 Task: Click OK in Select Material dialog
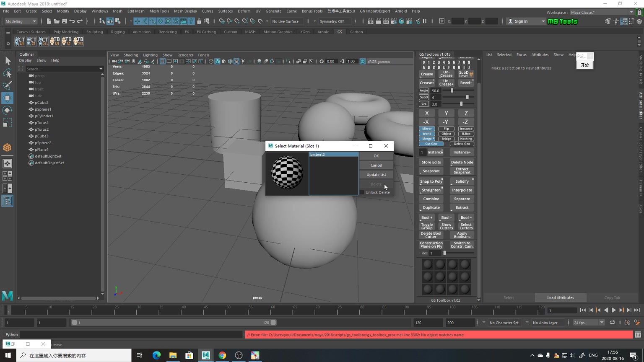pyautogui.click(x=376, y=156)
